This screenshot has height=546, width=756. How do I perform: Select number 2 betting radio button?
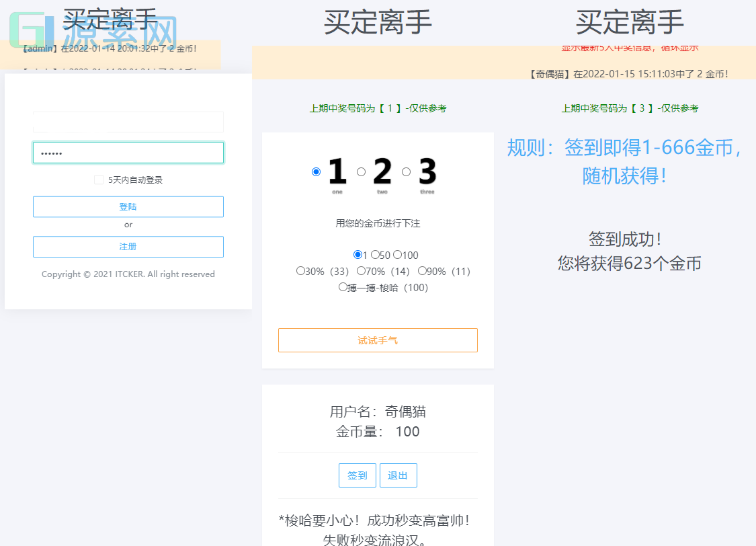(361, 171)
